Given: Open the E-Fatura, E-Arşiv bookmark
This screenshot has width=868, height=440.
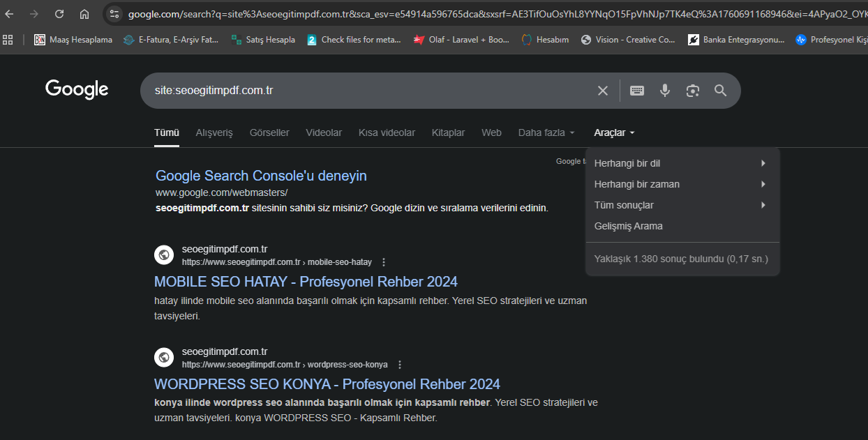Looking at the screenshot, I should click(171, 40).
